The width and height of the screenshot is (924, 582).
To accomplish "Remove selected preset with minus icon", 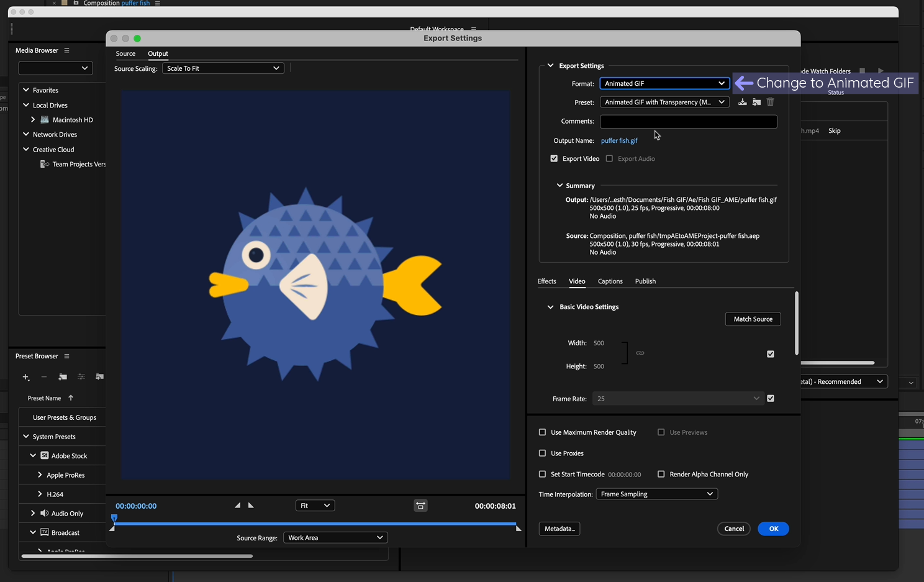I will [43, 377].
